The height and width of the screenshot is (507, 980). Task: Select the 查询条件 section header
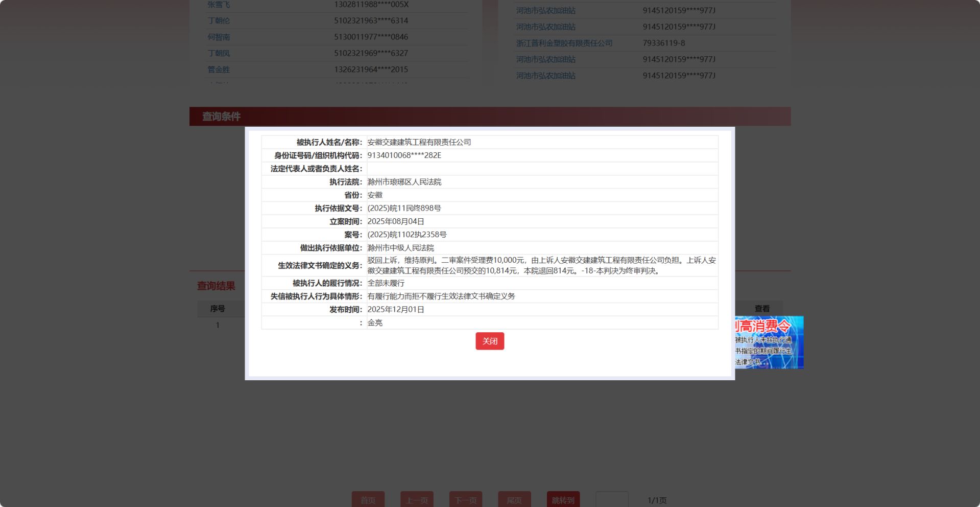(221, 117)
